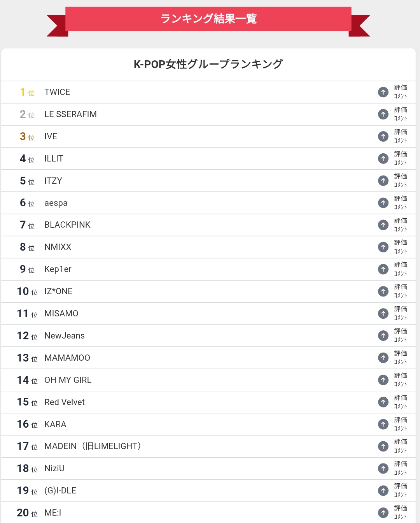The height and width of the screenshot is (523, 420).
Task: Click the arrow icon beside ILLIT
Action: tap(383, 159)
